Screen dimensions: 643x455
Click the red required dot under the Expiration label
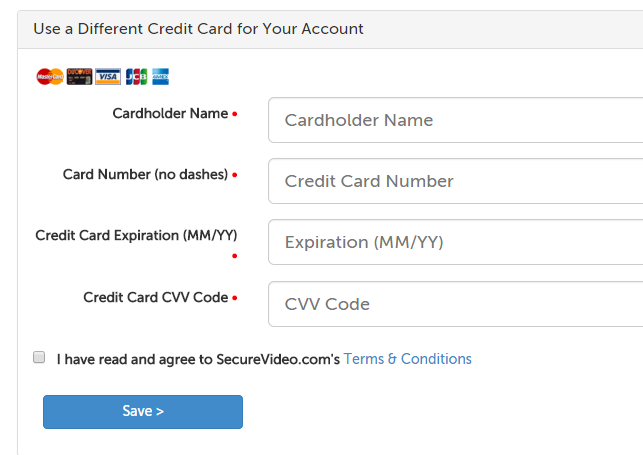[x=235, y=256]
